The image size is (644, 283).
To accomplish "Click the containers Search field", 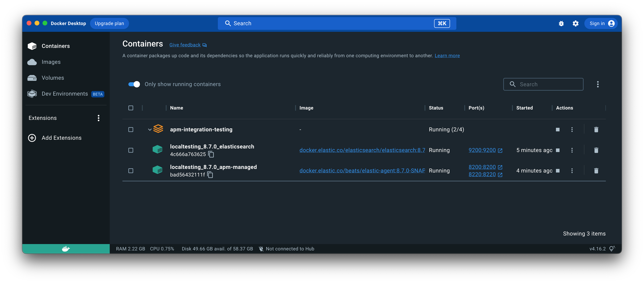I will click(x=543, y=84).
